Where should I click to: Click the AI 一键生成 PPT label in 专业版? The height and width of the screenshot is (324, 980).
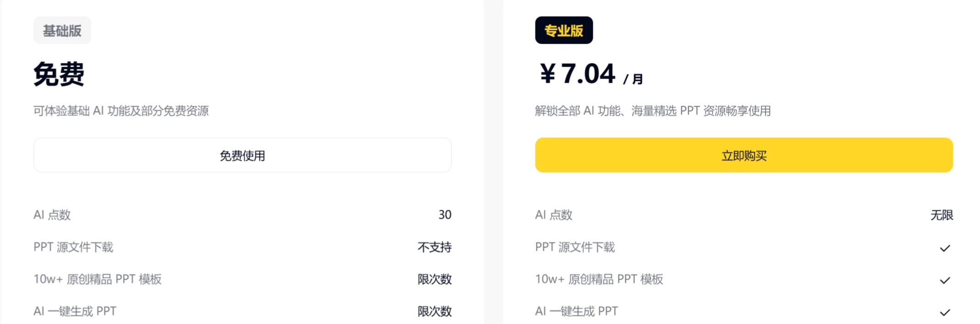(x=576, y=311)
